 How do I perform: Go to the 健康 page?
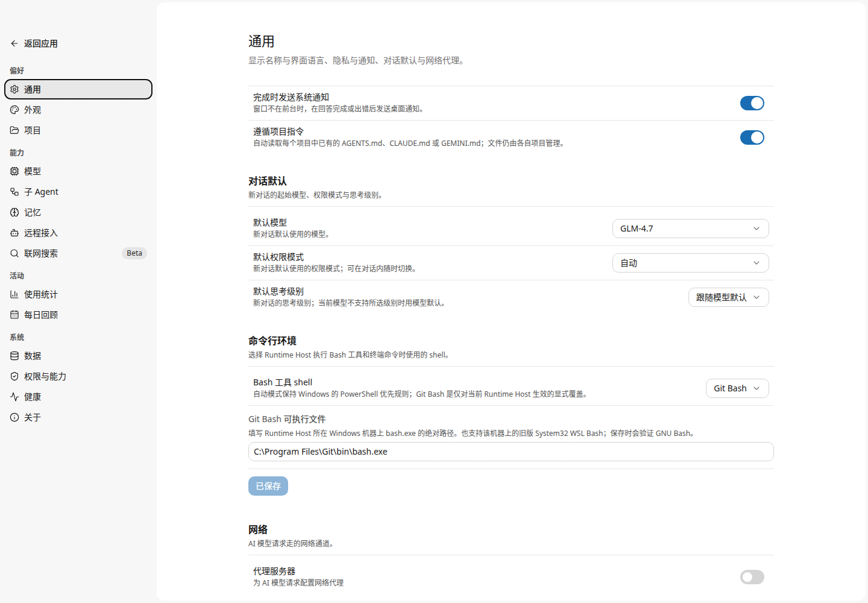(78, 397)
